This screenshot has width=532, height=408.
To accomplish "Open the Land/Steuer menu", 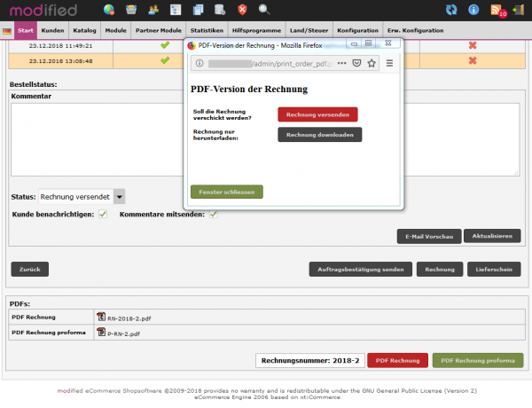I will (309, 30).
